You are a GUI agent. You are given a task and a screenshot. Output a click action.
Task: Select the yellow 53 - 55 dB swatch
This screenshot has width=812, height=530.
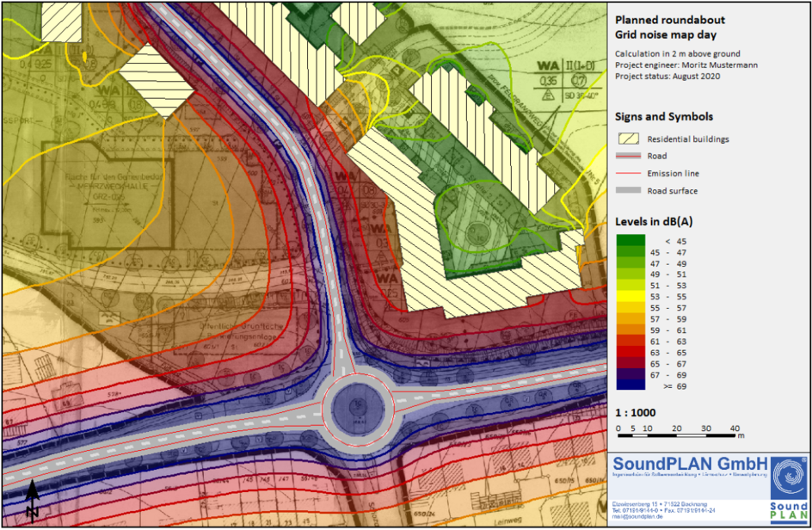tap(629, 296)
